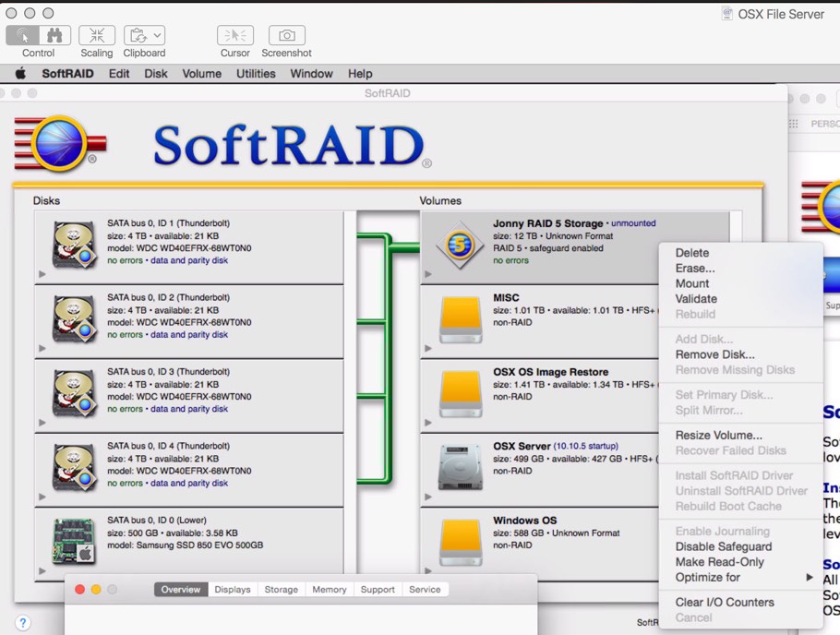
Task: Switch to the Storage tab
Action: 282,590
